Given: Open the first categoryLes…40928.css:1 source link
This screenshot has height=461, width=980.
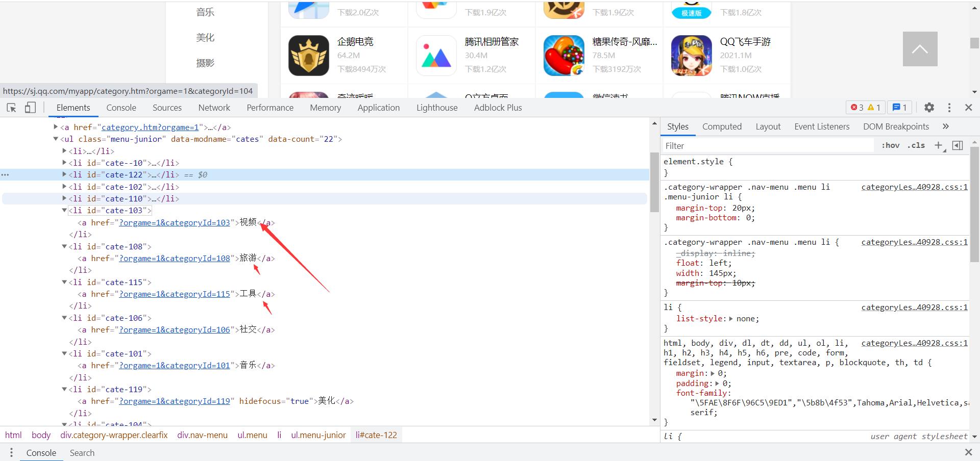Looking at the screenshot, I should pos(915,187).
